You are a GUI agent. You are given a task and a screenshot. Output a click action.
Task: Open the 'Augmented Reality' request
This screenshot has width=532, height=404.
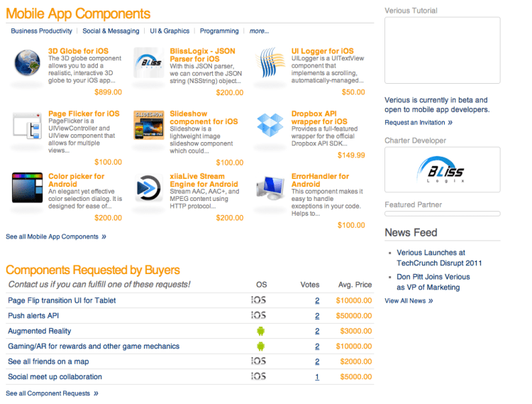click(39, 331)
